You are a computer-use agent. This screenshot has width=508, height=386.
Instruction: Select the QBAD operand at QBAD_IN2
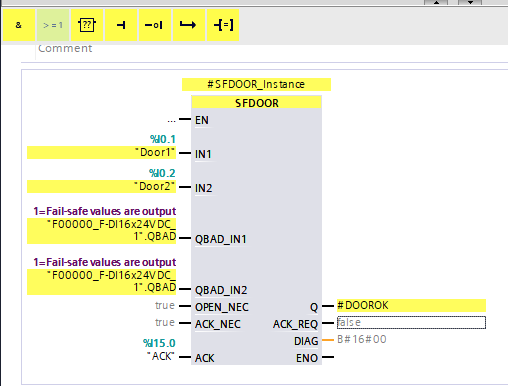(101, 282)
